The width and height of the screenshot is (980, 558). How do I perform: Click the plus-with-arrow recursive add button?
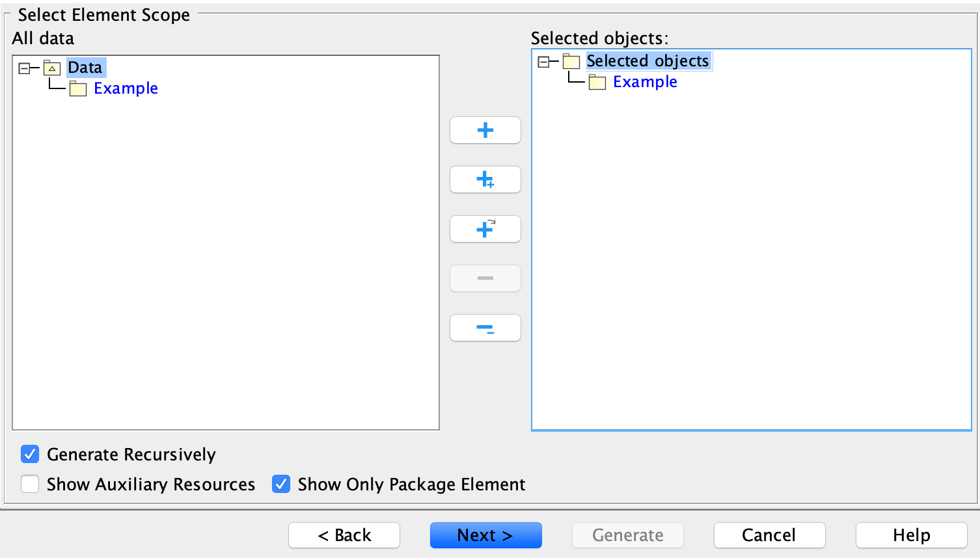tap(485, 229)
